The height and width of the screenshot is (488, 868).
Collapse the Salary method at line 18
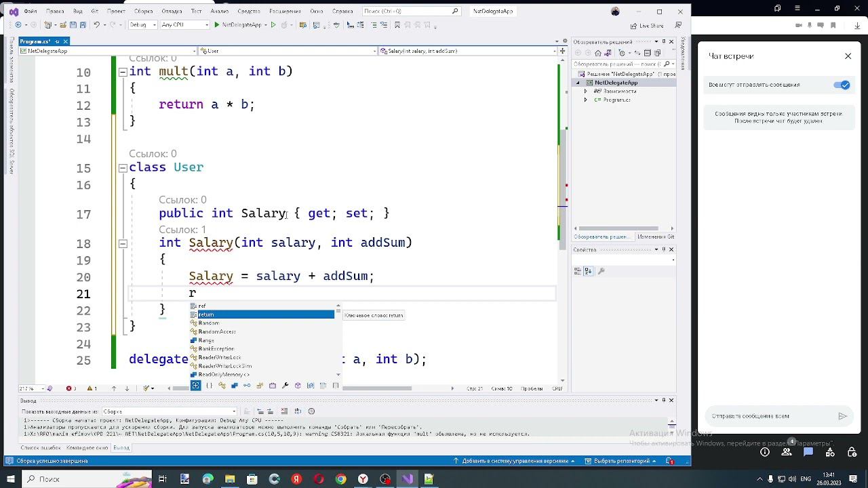tap(123, 243)
